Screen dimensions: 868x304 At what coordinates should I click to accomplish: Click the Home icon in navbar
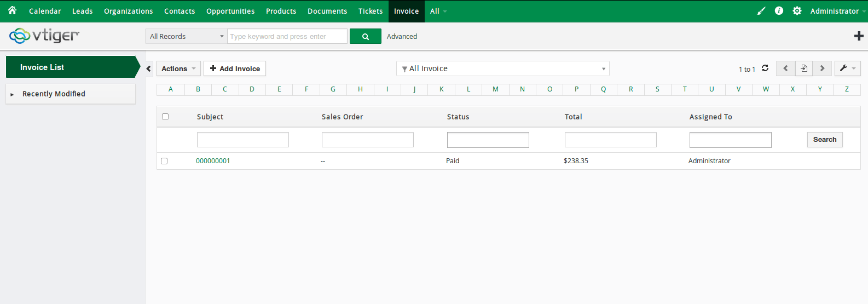pos(12,10)
